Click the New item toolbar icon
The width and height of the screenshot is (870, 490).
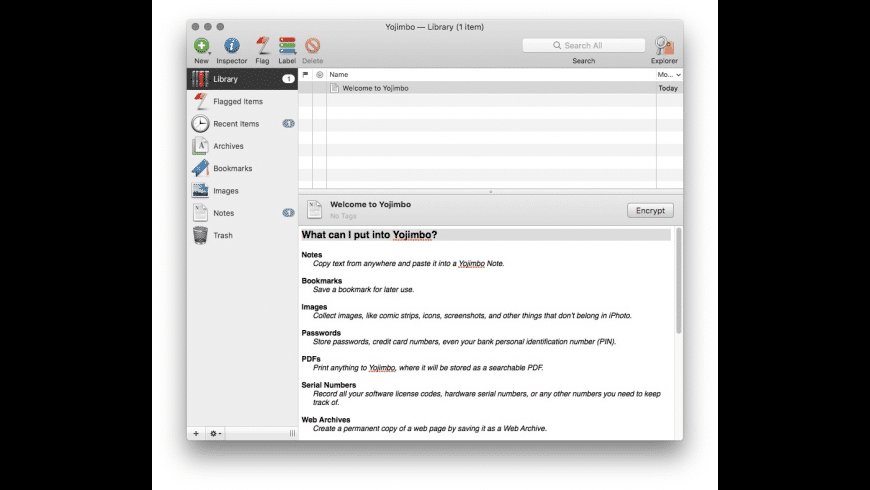(x=201, y=46)
